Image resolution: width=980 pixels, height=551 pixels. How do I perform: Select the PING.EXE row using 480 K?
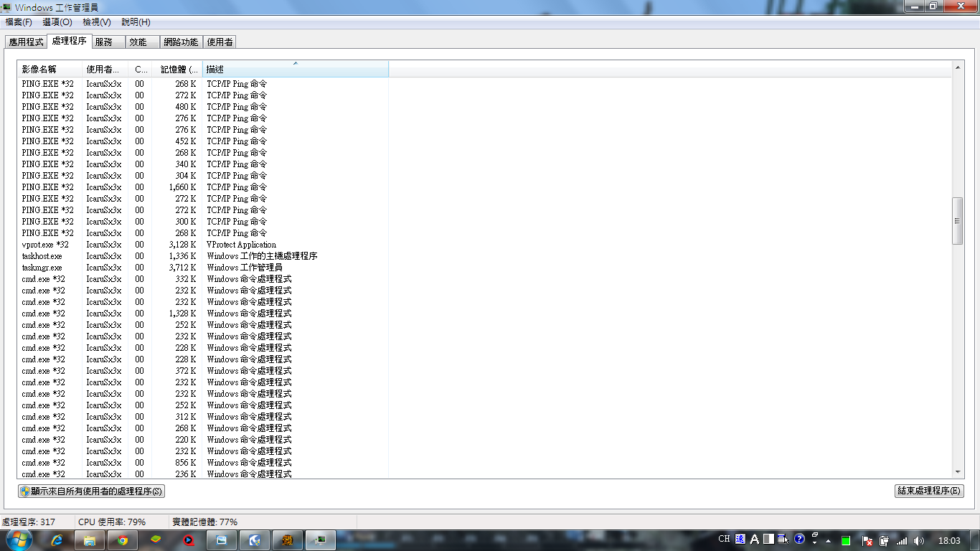(x=202, y=107)
